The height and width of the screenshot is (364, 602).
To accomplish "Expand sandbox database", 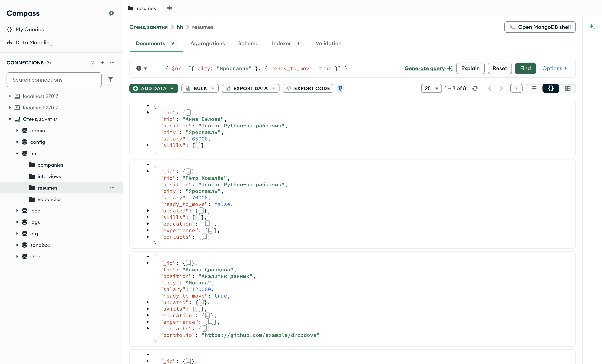I will (17, 245).
